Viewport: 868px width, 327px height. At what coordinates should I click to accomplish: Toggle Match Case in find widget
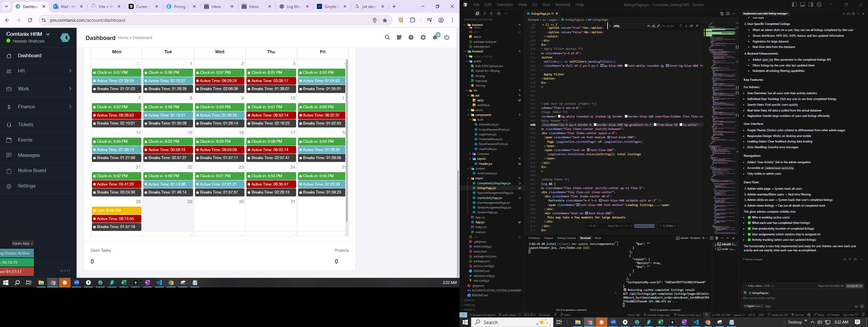coord(649,26)
